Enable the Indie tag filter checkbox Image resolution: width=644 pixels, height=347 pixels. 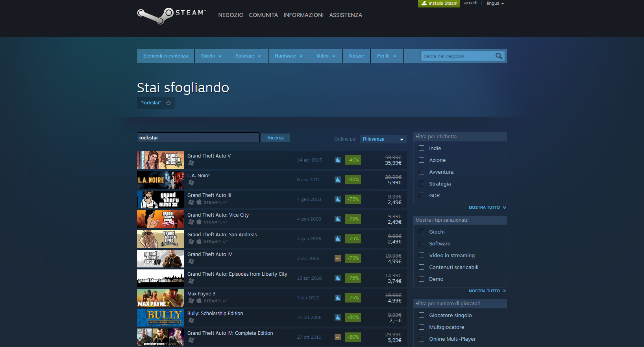422,148
